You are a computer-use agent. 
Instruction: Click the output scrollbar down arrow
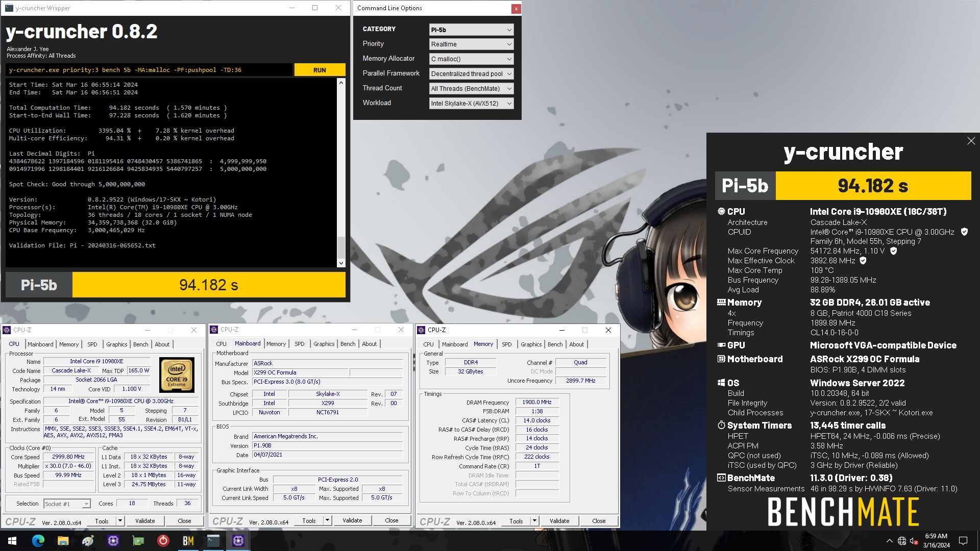point(341,263)
